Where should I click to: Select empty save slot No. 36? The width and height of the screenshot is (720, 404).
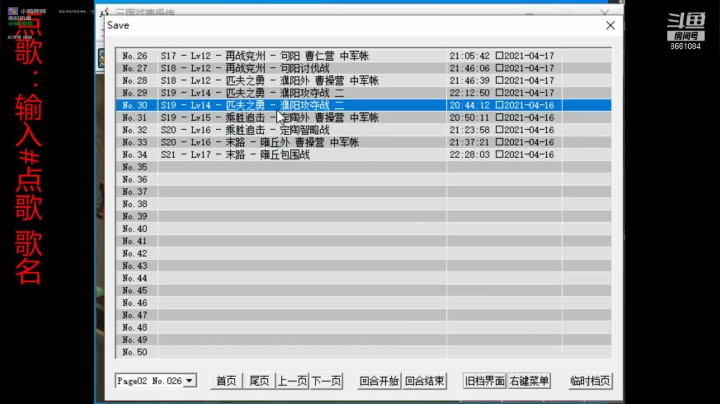click(x=363, y=180)
